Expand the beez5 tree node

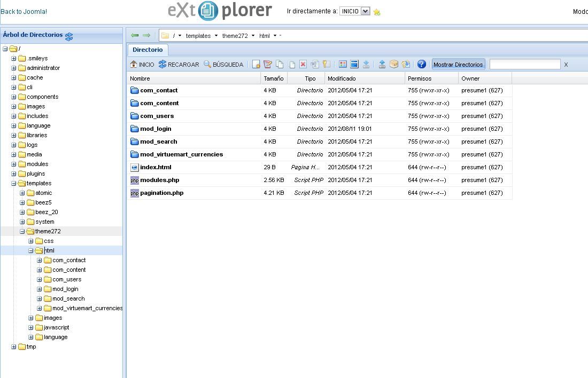pos(22,203)
